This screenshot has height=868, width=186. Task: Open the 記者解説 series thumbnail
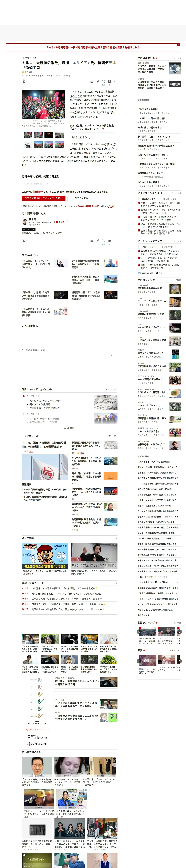(x=175, y=84)
